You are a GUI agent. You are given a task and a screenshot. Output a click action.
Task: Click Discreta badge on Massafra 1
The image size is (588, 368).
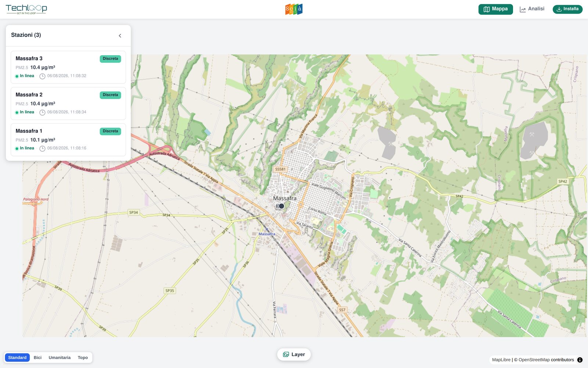(110, 131)
